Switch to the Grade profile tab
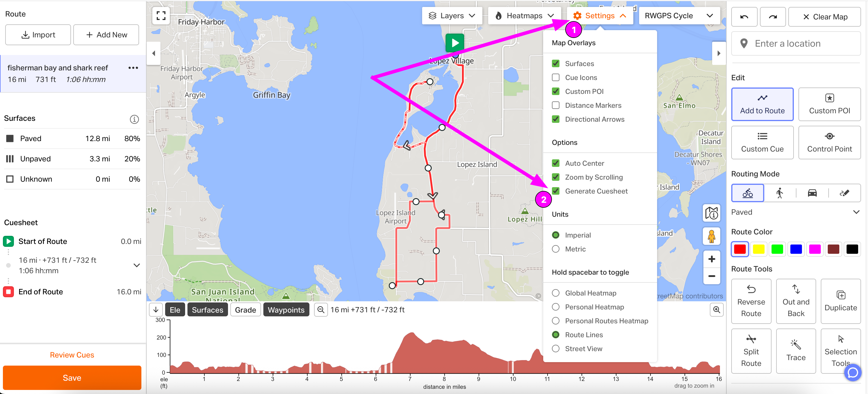Viewport: 868px width, 394px height. [245, 309]
